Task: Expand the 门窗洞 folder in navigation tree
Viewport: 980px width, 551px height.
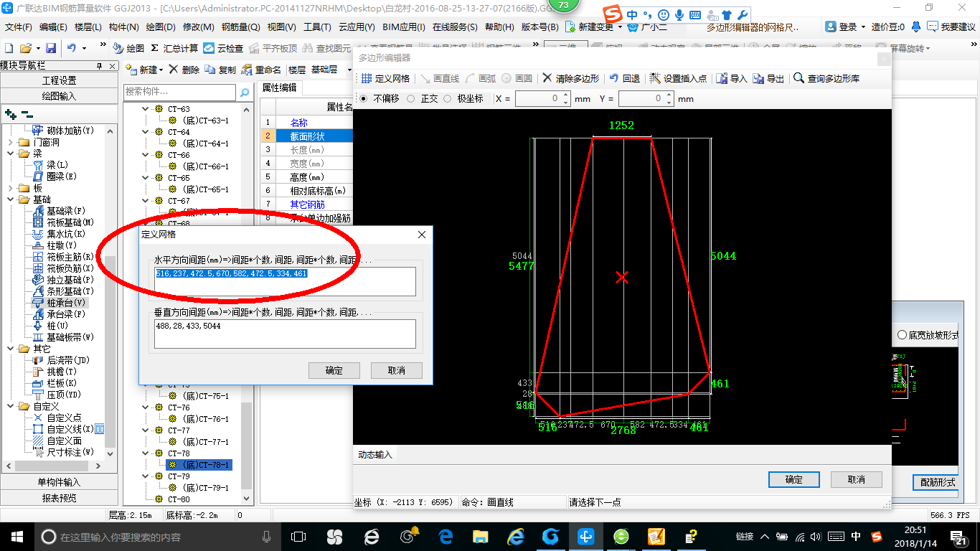Action: point(11,142)
